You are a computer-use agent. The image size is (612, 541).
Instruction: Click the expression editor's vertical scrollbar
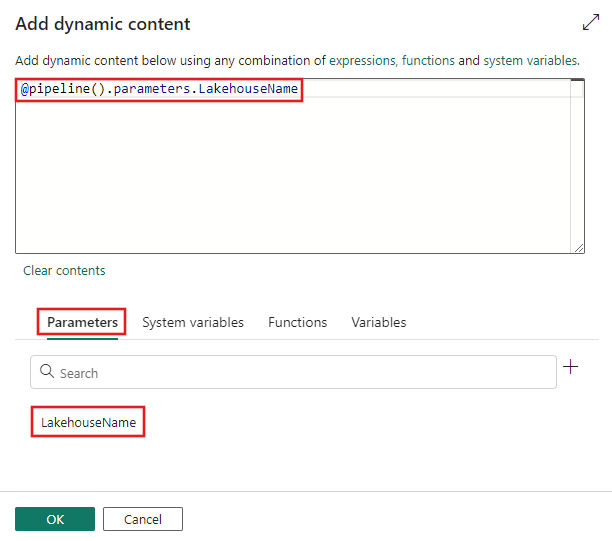(x=577, y=160)
